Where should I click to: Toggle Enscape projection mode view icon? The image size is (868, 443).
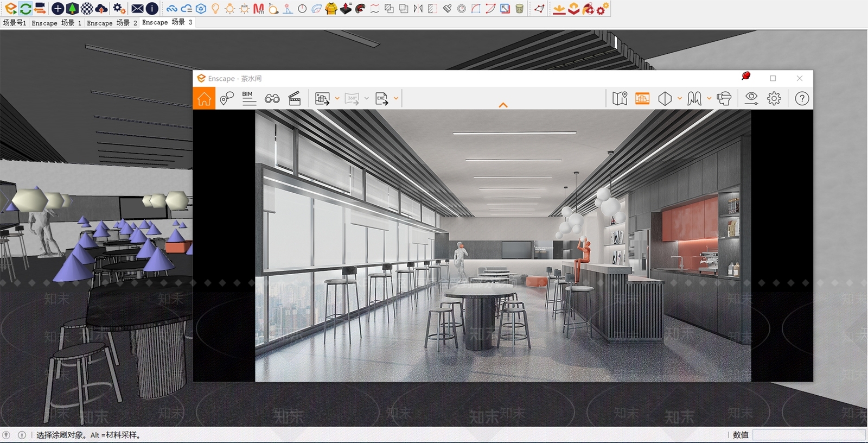pyautogui.click(x=665, y=98)
